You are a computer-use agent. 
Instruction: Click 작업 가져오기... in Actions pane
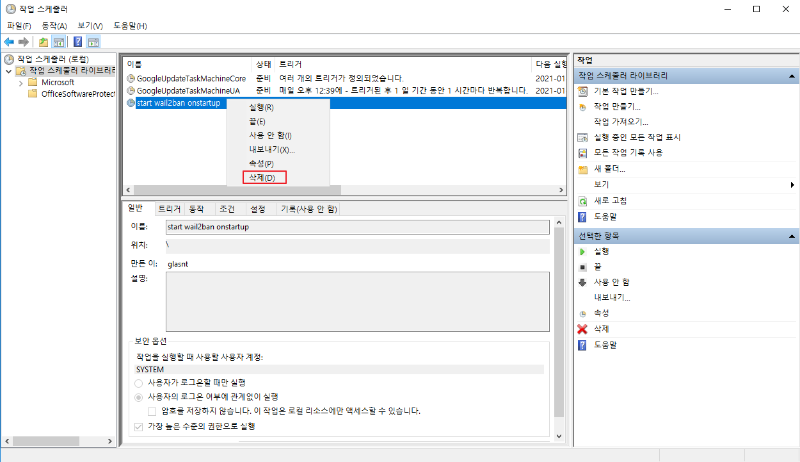pyautogui.click(x=623, y=121)
